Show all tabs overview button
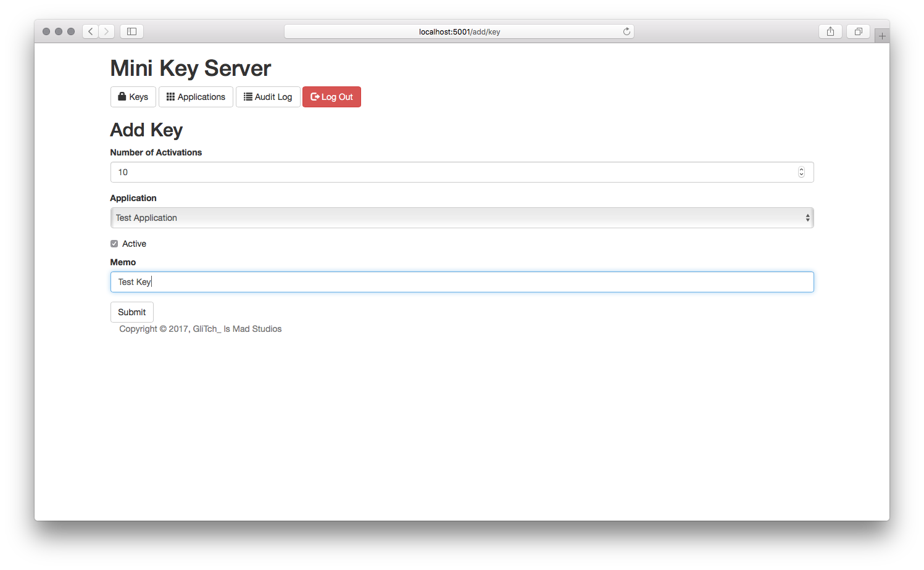This screenshot has width=924, height=570. (x=858, y=31)
